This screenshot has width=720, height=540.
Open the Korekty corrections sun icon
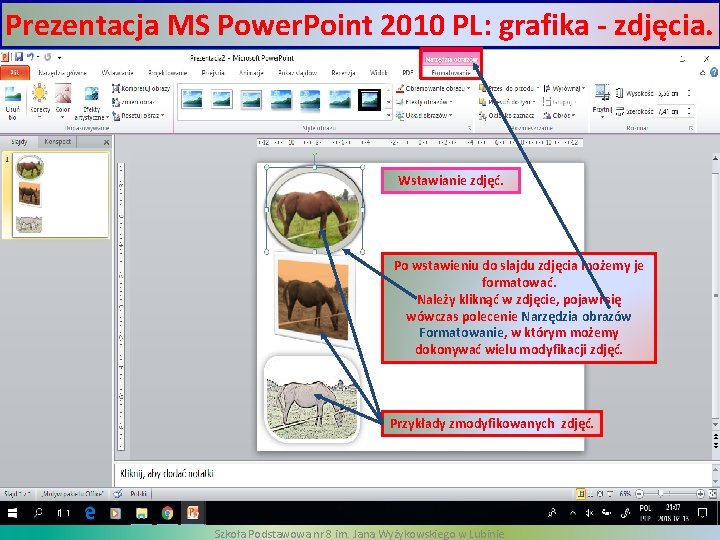40,99
